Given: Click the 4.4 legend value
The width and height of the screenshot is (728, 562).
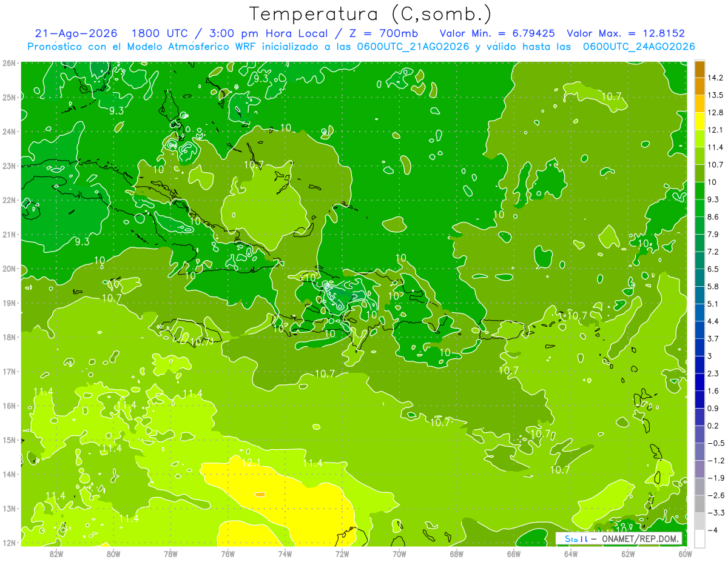Looking at the screenshot, I should click(x=713, y=321).
